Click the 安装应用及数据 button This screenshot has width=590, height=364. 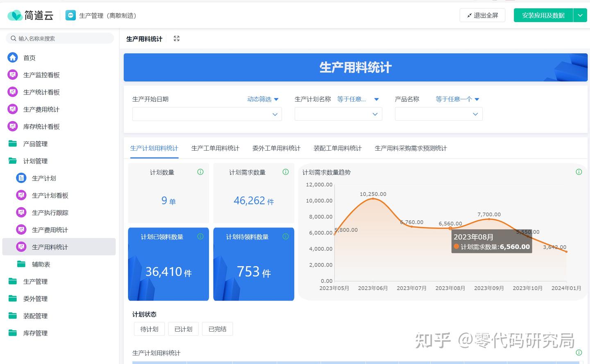tap(543, 16)
